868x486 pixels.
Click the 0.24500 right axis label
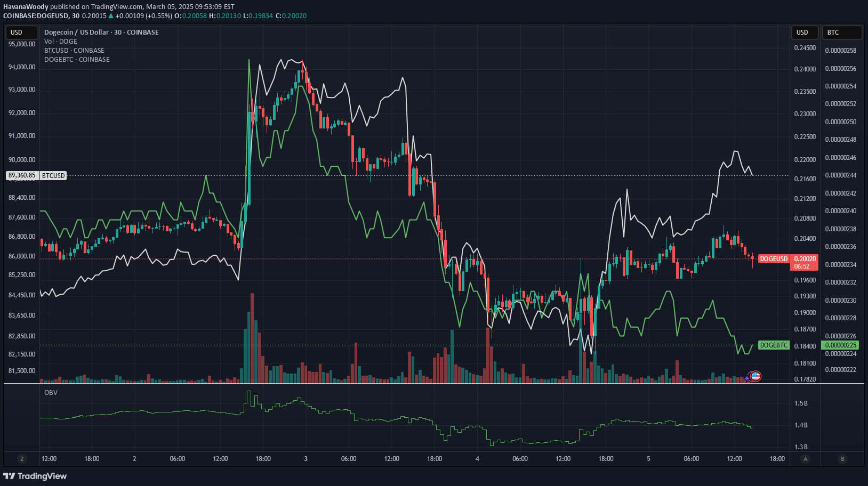(x=805, y=48)
